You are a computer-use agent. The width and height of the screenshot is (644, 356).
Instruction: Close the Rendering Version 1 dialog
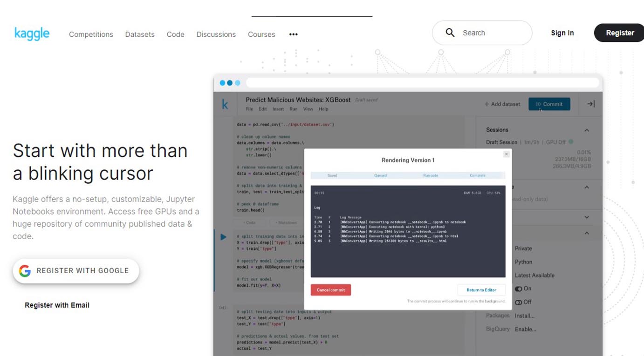507,154
